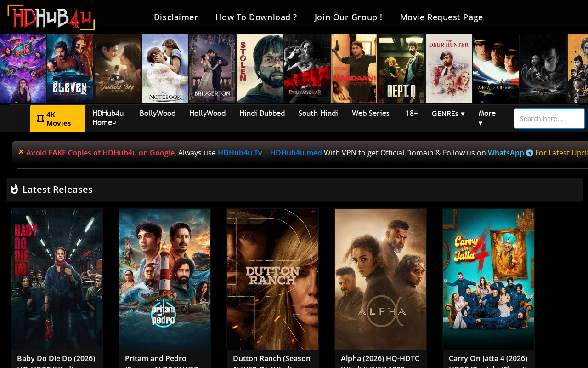Open A Few Good Men banner poster
Viewport: 588px width, 368px height.
click(496, 69)
